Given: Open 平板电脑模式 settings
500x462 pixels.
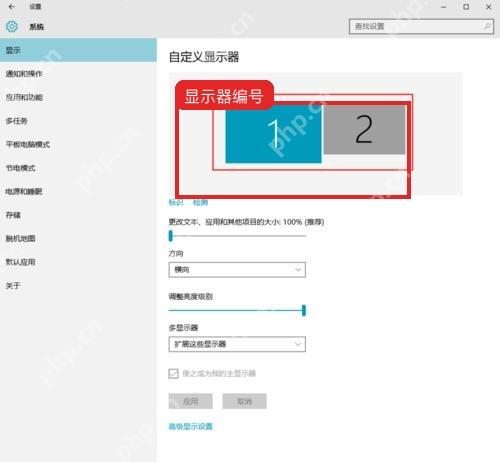Looking at the screenshot, I should (78, 144).
